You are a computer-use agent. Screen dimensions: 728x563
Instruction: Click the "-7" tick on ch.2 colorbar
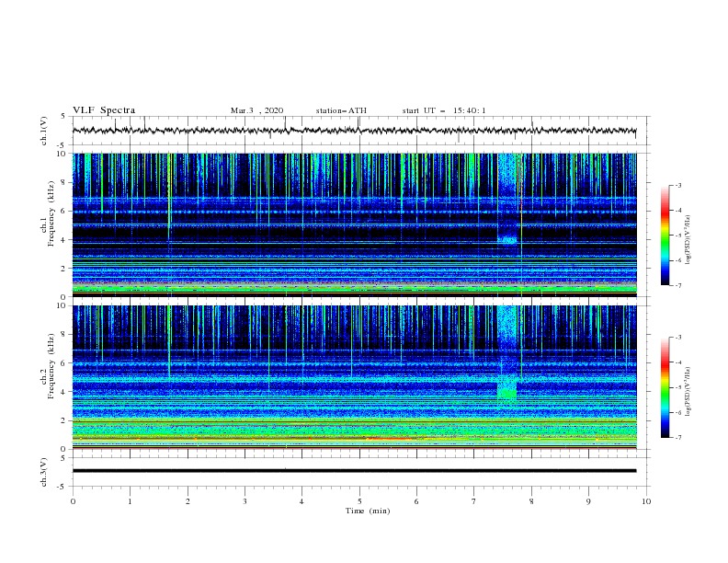pyautogui.click(x=678, y=438)
